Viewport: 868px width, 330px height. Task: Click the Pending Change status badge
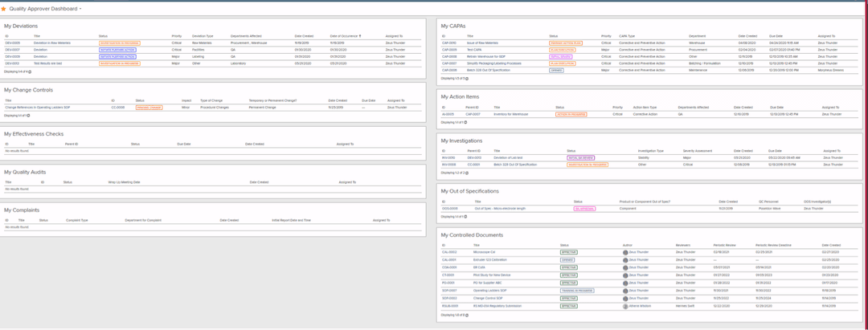click(x=149, y=108)
